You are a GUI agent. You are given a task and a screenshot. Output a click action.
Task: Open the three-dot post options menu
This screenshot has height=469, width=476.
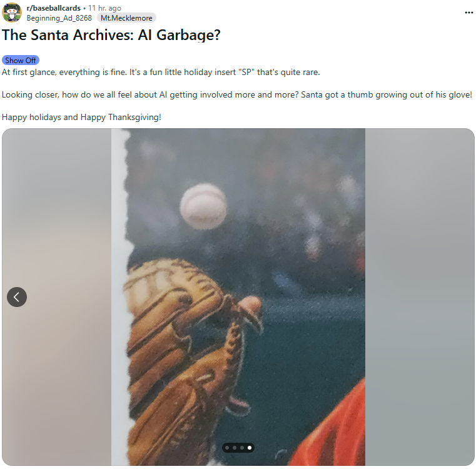[468, 13]
